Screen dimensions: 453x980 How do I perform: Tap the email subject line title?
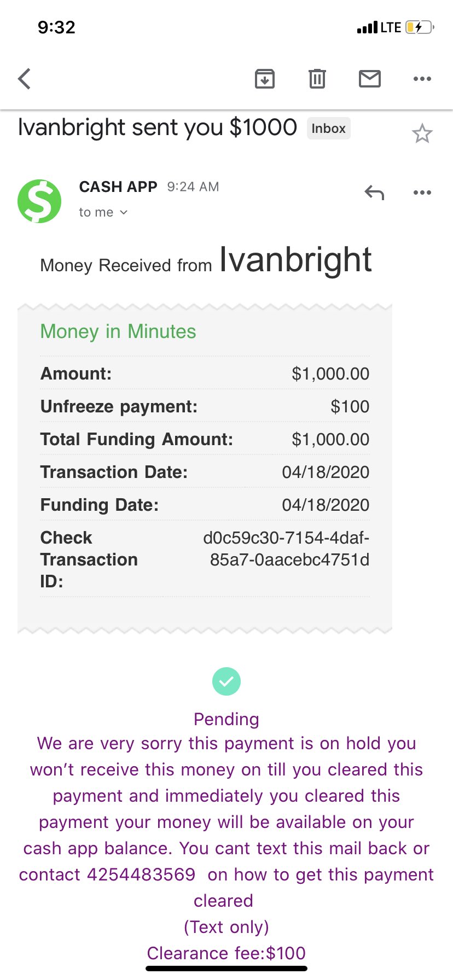click(158, 127)
